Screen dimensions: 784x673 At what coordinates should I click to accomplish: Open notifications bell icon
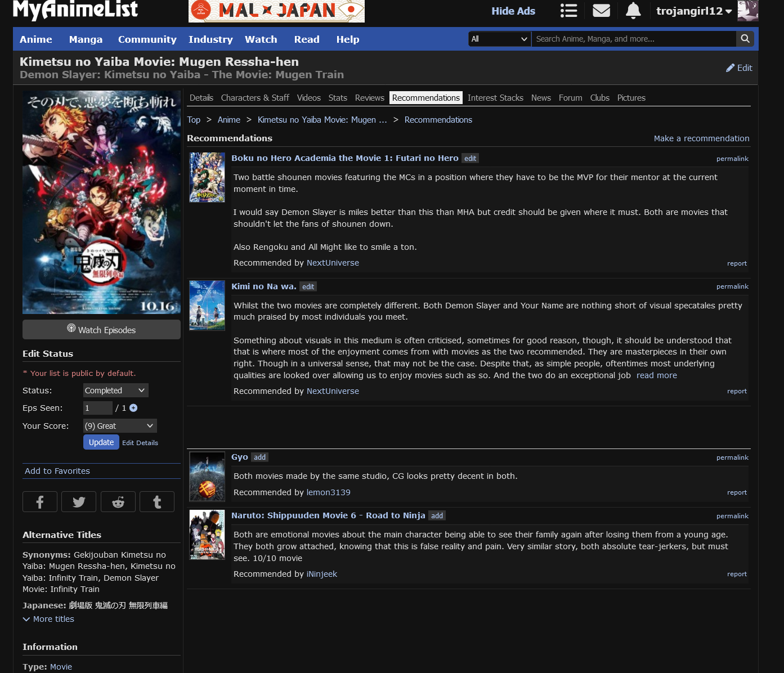[633, 11]
